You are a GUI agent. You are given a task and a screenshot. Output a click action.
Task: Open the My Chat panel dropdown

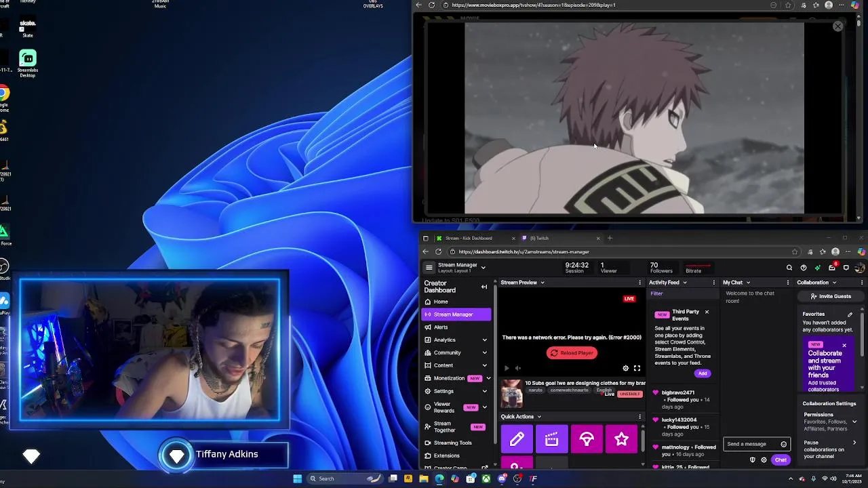click(748, 283)
